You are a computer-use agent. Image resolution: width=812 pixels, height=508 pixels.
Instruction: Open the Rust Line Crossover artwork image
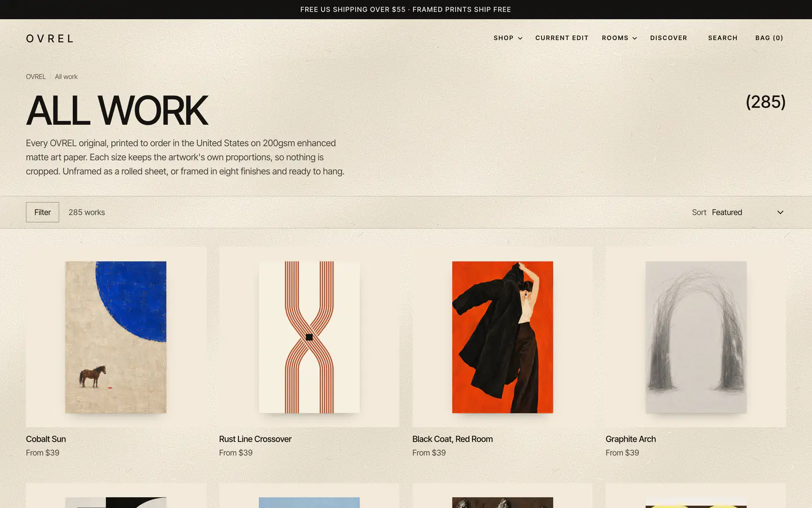coord(309,337)
